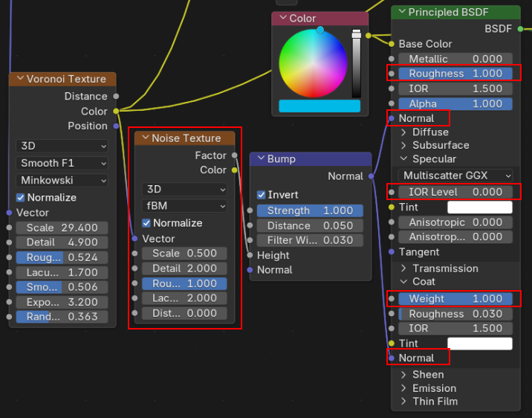
Task: Disable Normalize in the Voronoi Texture node
Action: coord(21,198)
